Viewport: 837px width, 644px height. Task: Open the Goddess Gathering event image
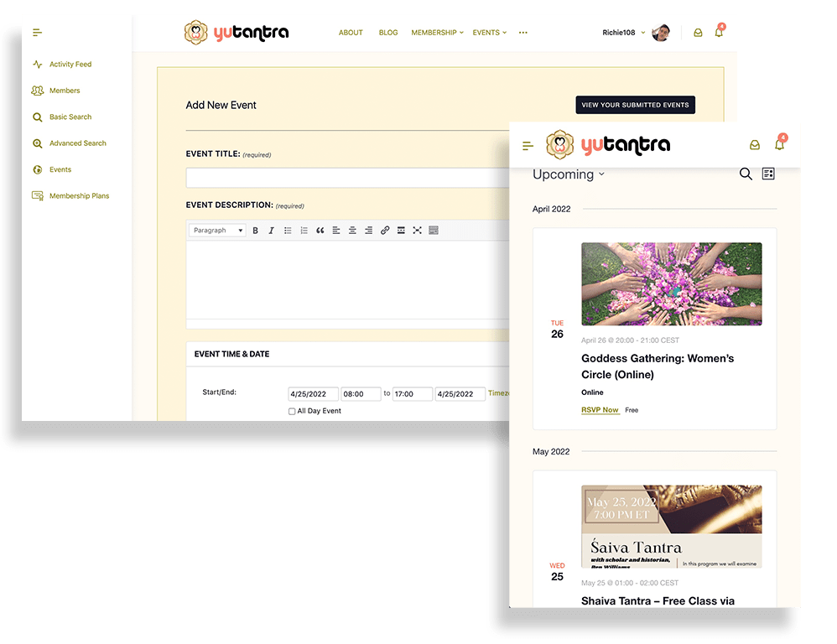[671, 284]
